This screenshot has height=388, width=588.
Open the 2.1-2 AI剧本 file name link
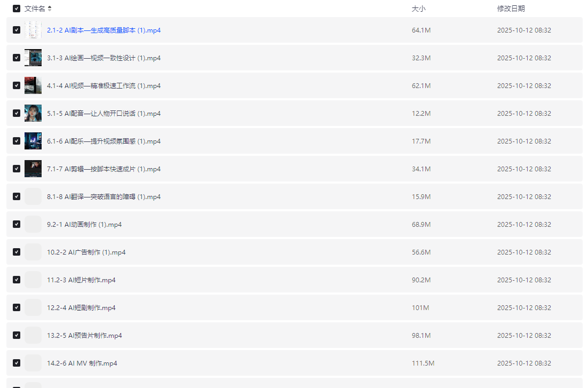click(104, 30)
